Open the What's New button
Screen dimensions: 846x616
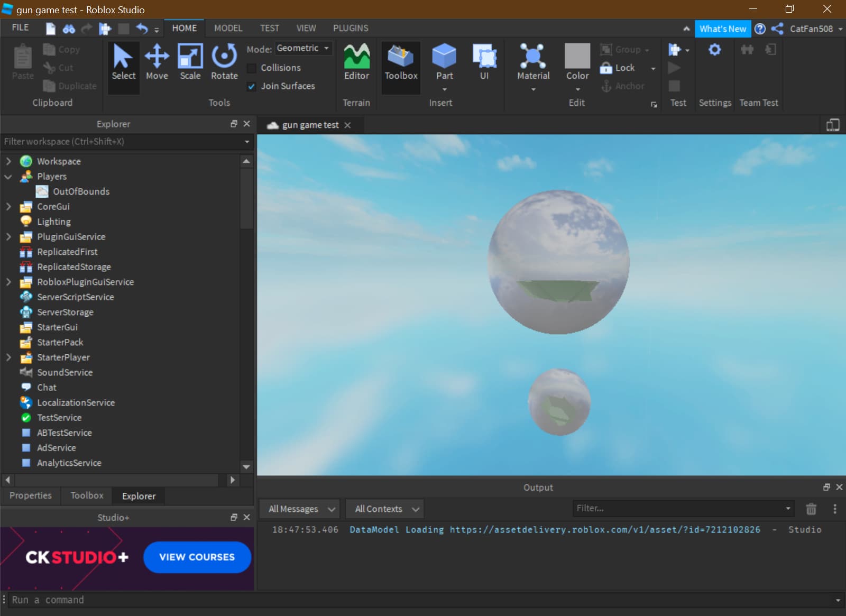tap(722, 29)
